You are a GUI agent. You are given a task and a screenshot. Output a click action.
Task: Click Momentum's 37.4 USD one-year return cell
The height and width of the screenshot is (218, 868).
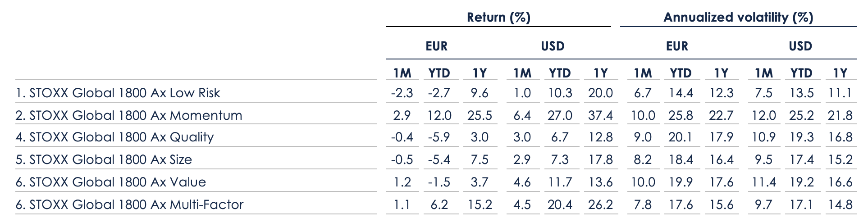click(600, 116)
